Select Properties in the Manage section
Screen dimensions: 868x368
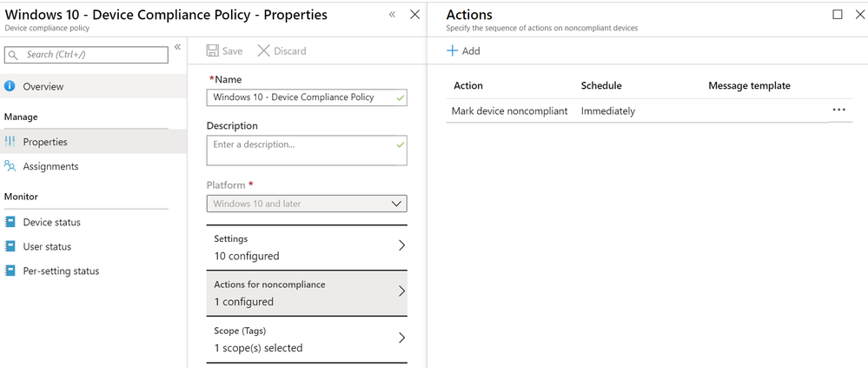coord(93,141)
